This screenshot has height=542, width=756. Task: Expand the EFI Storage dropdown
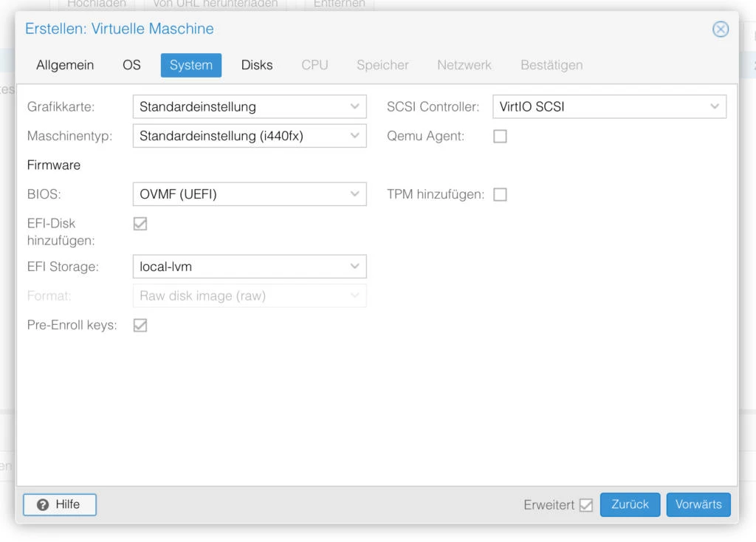pos(354,267)
